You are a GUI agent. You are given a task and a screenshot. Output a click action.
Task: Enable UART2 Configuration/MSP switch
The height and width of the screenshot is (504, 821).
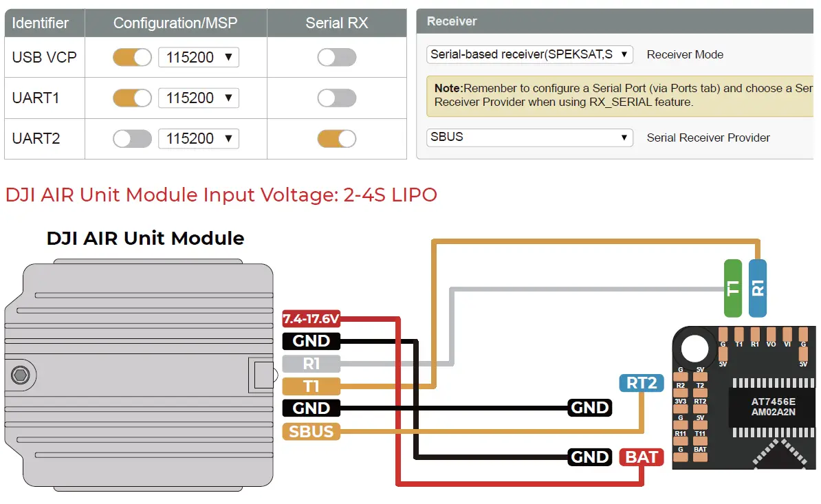pyautogui.click(x=132, y=139)
